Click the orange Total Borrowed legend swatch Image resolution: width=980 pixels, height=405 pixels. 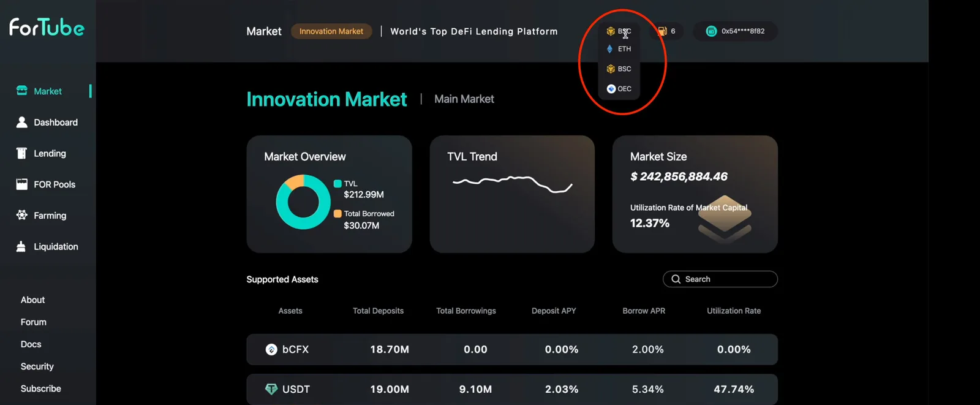337,214
